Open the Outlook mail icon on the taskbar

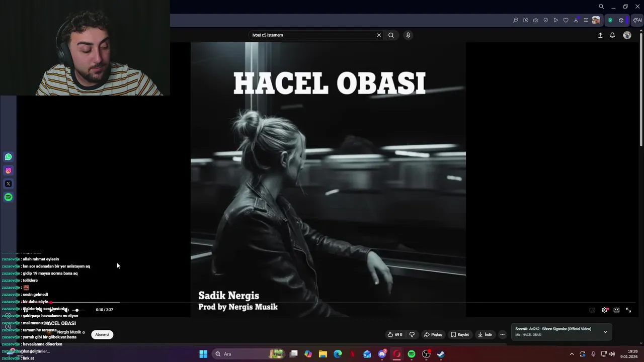(367, 354)
